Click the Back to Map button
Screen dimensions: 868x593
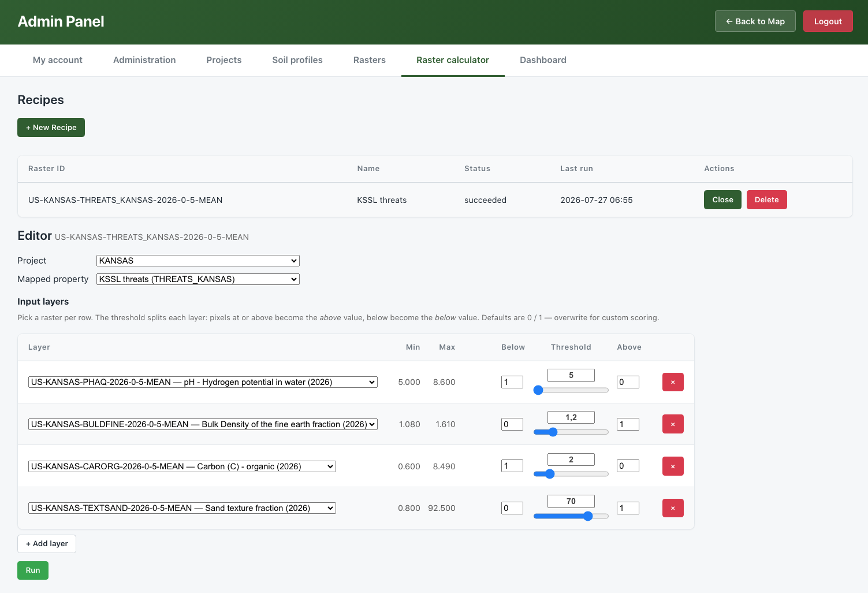pos(755,21)
